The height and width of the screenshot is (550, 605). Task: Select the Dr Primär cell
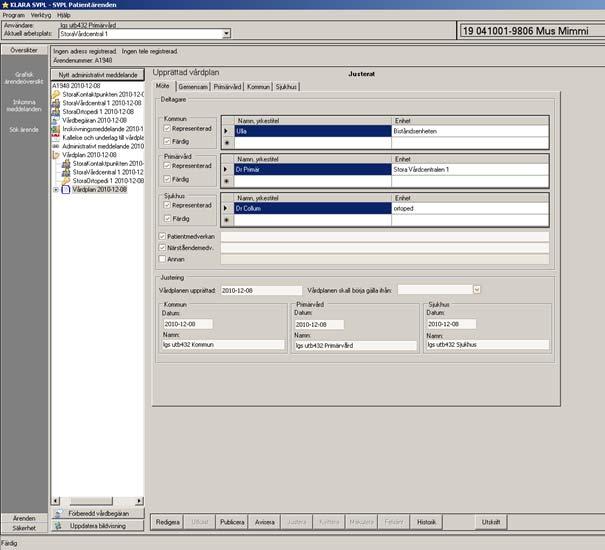point(313,169)
